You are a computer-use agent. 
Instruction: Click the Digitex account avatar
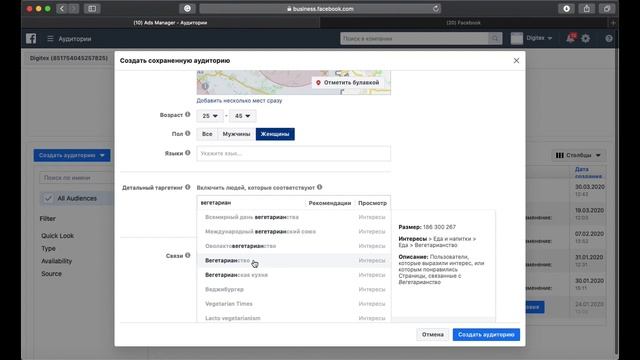click(x=517, y=38)
